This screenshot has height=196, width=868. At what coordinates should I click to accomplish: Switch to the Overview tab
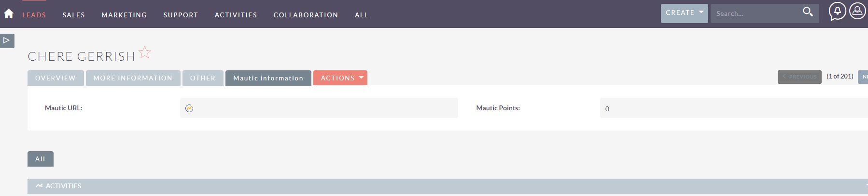point(56,78)
